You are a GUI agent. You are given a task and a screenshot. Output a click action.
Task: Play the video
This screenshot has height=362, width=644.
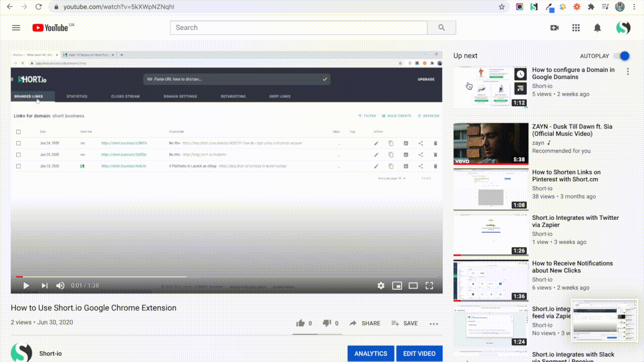[x=26, y=286]
